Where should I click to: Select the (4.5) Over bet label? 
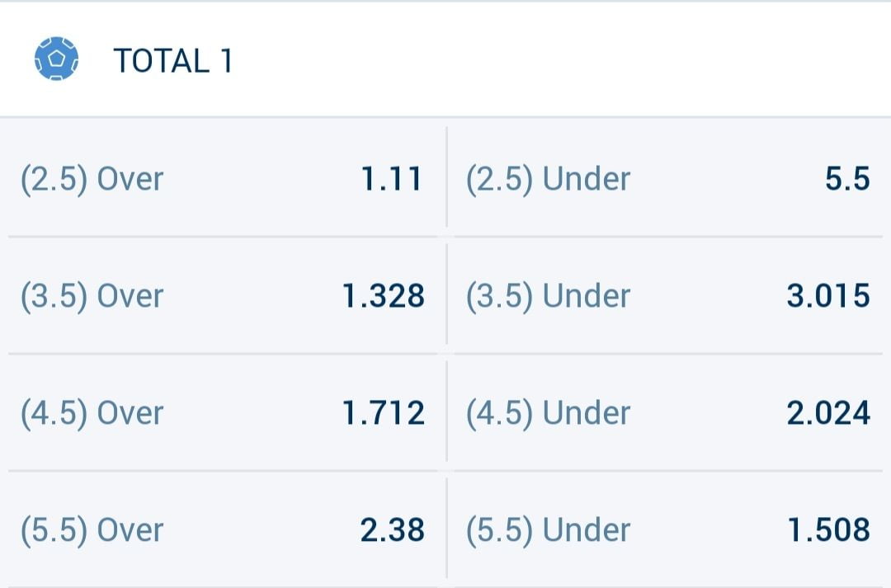92,413
